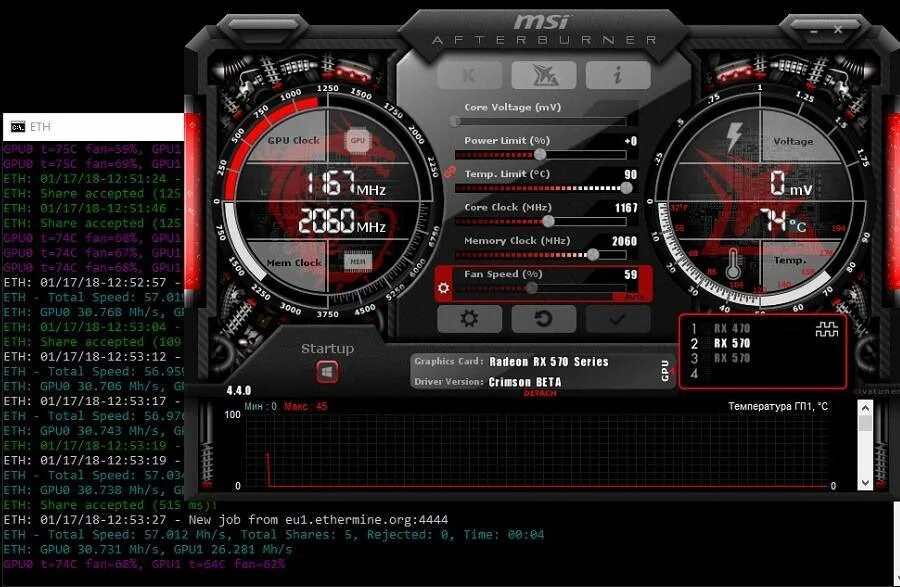Viewport: 900px width, 587px height.
Task: Click the 0 mV voltage readout
Action: pos(791,184)
